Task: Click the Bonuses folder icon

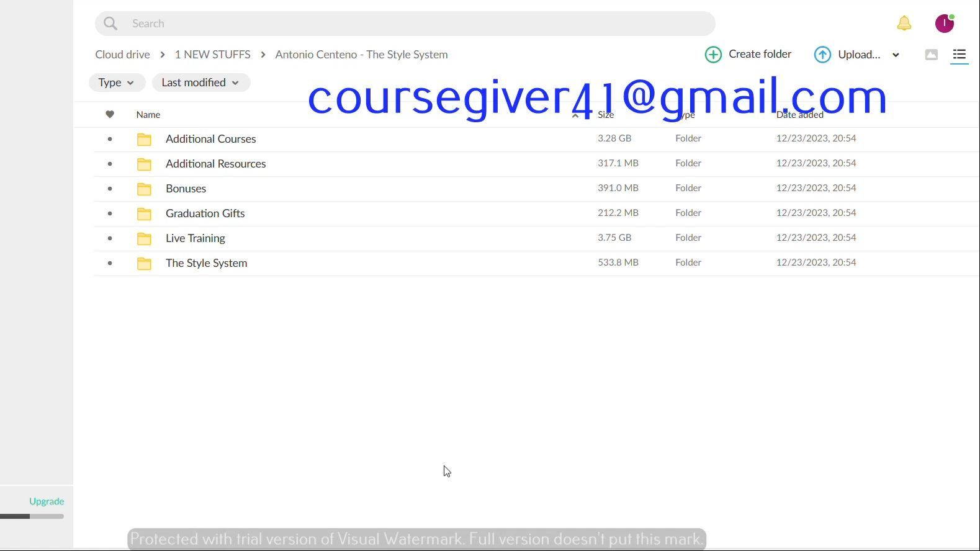Action: coord(144,189)
